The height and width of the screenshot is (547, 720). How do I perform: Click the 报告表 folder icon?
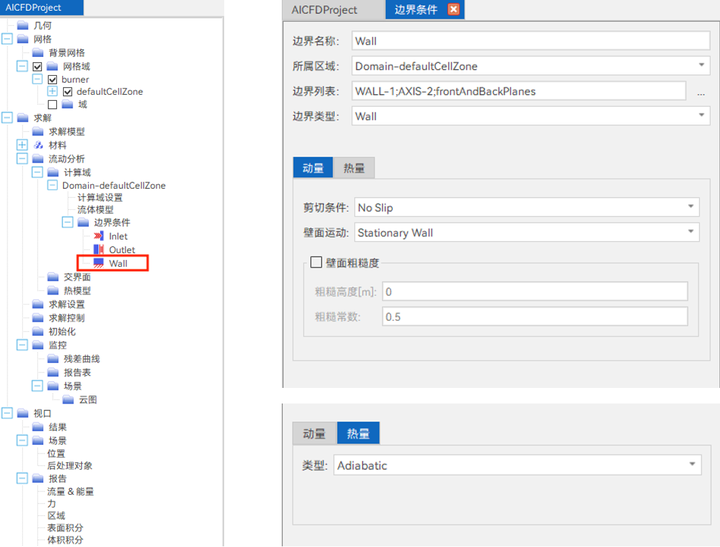click(53, 372)
